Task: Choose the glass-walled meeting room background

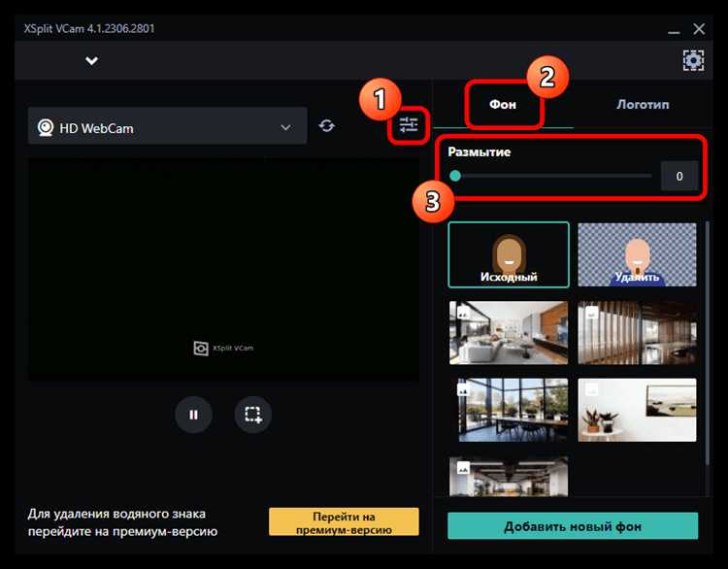Action: [509, 410]
